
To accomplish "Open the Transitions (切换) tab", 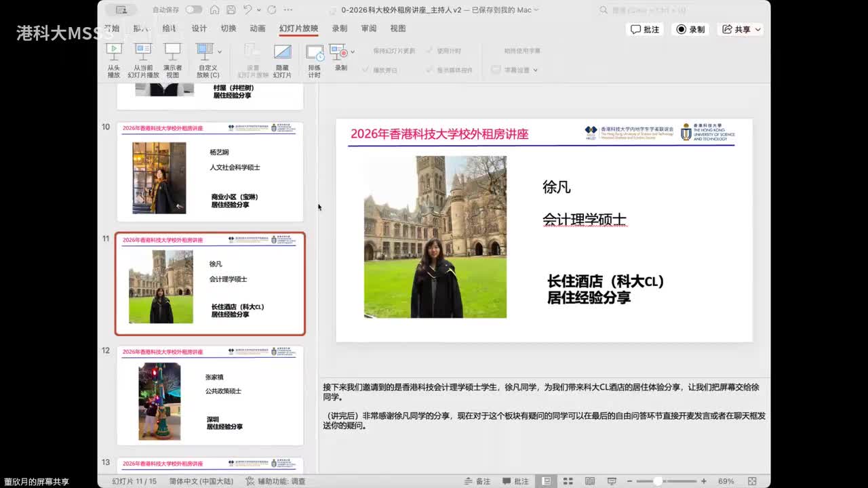I will tap(229, 28).
